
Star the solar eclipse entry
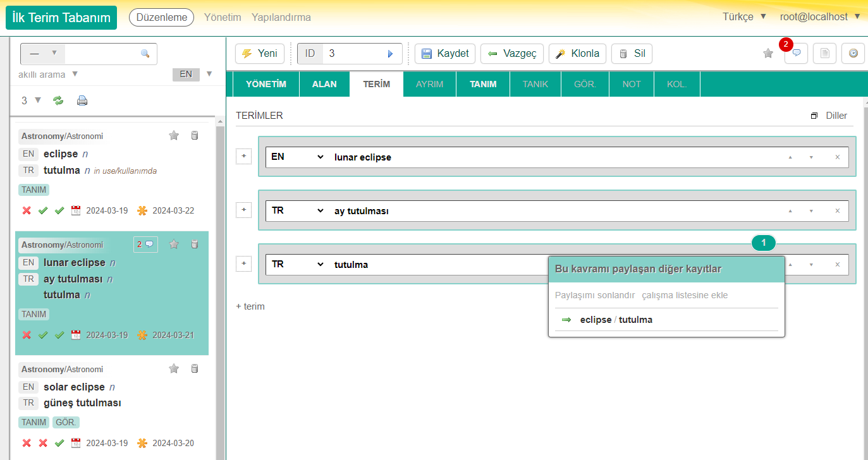click(x=174, y=369)
